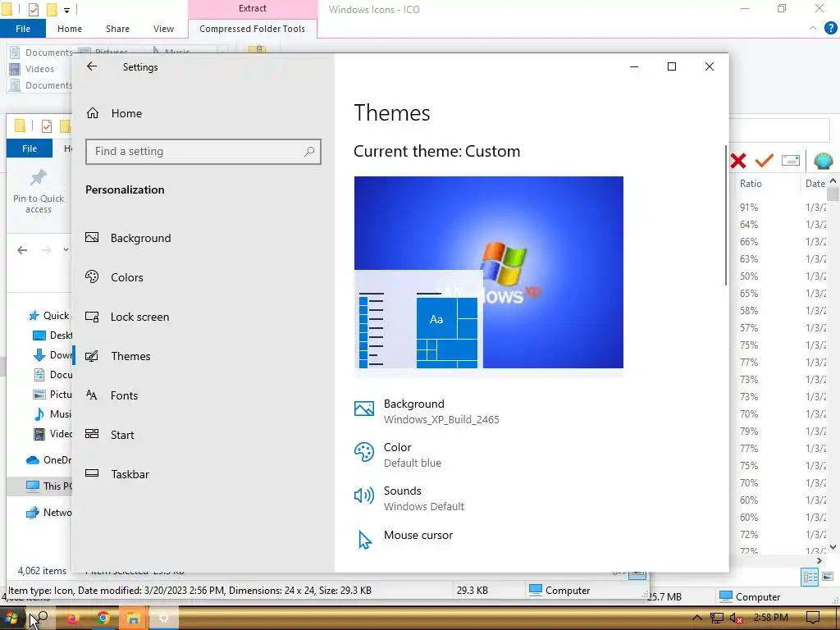
Task: Select Network in the navigation tree
Action: [48, 513]
